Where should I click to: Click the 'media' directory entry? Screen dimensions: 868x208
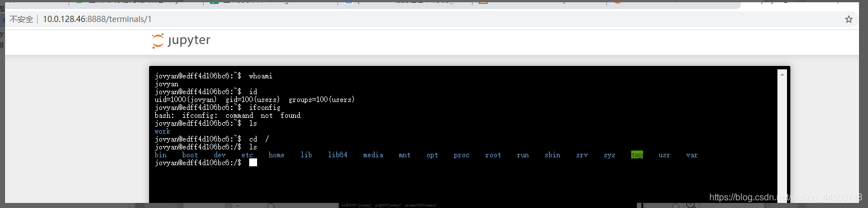click(374, 155)
